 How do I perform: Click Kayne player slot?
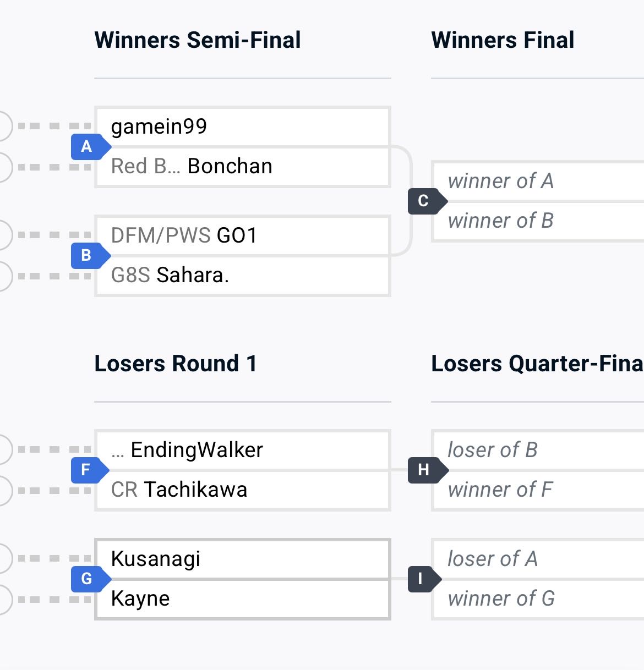coord(243,598)
